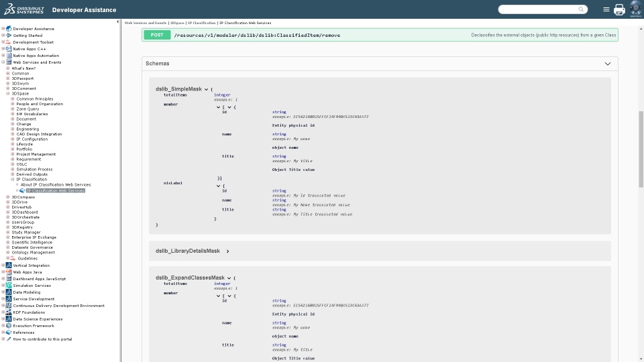Open the 3DSpace breadcrumb link
644x362 pixels.
177,23
